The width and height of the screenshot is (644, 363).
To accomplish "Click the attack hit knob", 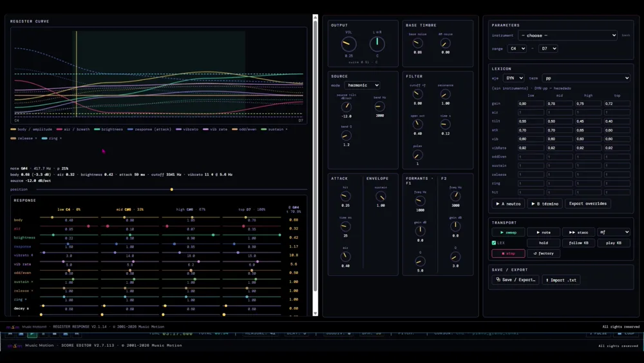I will click(x=345, y=197).
